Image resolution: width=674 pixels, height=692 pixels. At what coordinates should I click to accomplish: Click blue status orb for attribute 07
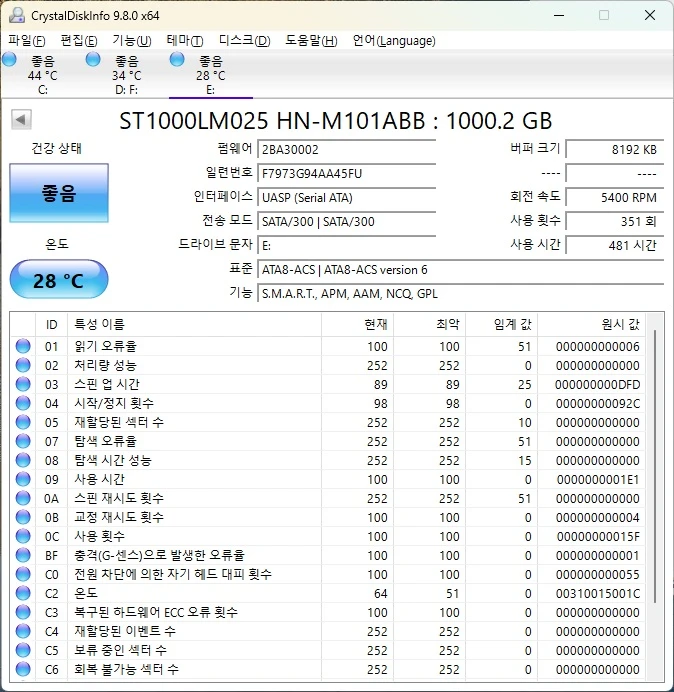point(23,441)
